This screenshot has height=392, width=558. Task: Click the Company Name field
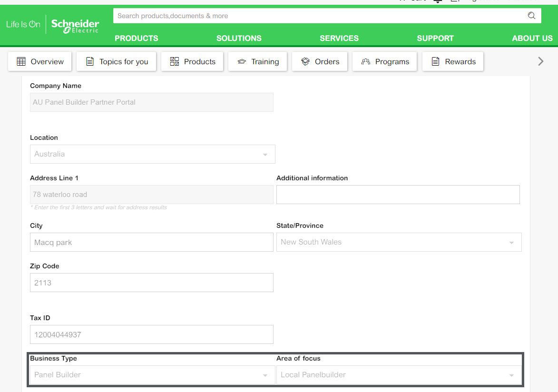point(152,102)
